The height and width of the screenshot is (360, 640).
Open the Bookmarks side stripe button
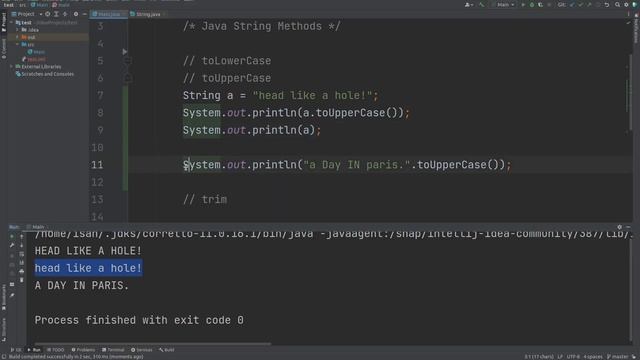[4, 297]
